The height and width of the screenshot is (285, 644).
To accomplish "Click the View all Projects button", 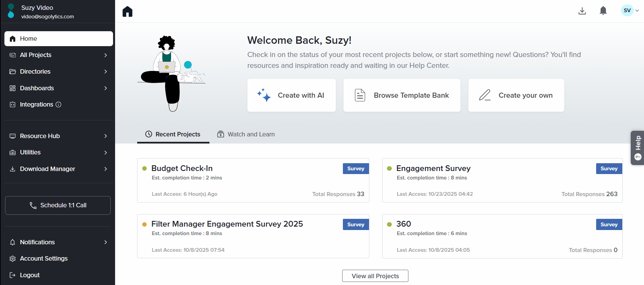I will [375, 276].
